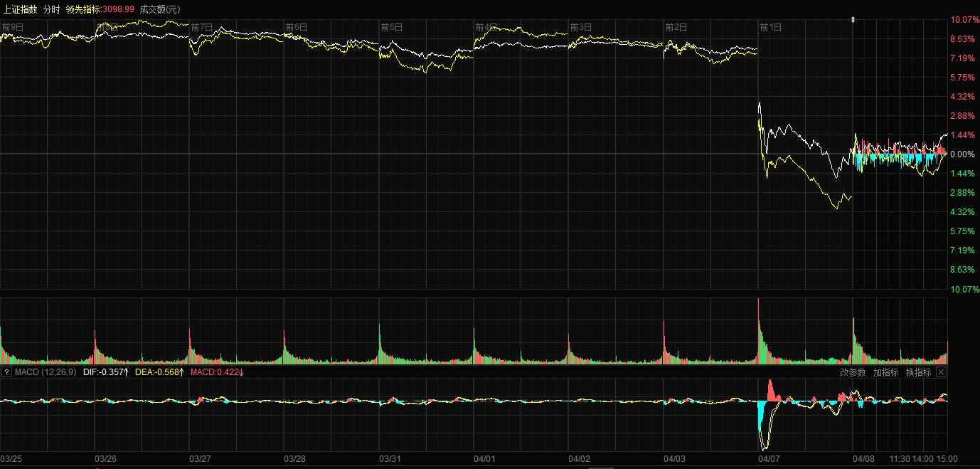
Task: Click the 04/07 date on time axis
Action: 769,459
